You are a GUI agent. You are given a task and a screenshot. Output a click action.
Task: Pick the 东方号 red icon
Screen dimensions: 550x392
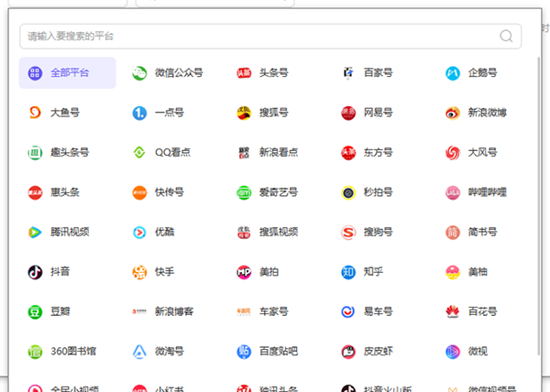pos(348,153)
